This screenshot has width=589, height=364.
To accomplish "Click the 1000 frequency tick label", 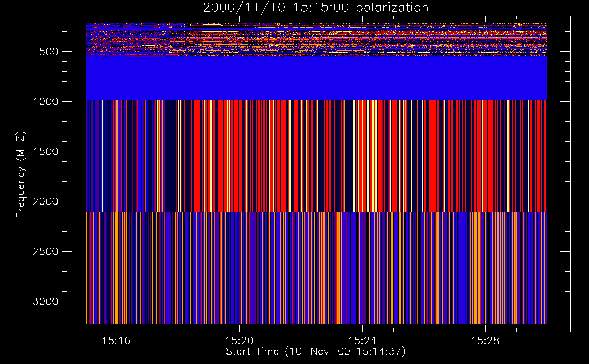I will 46,102.
